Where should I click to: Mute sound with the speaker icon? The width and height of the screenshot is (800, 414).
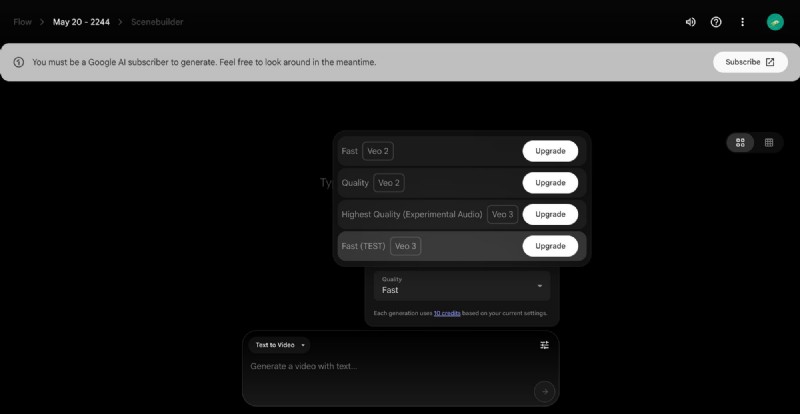click(x=690, y=22)
